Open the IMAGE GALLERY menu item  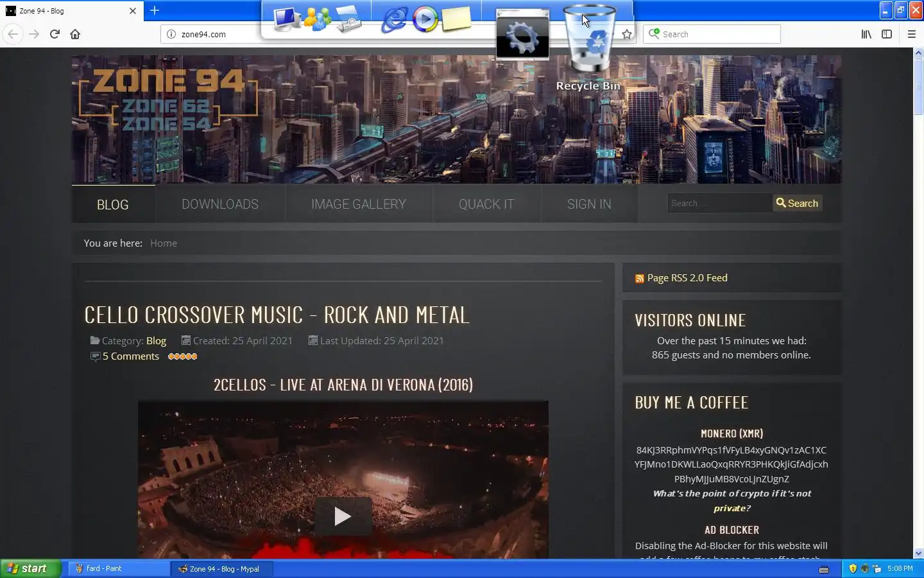click(359, 204)
